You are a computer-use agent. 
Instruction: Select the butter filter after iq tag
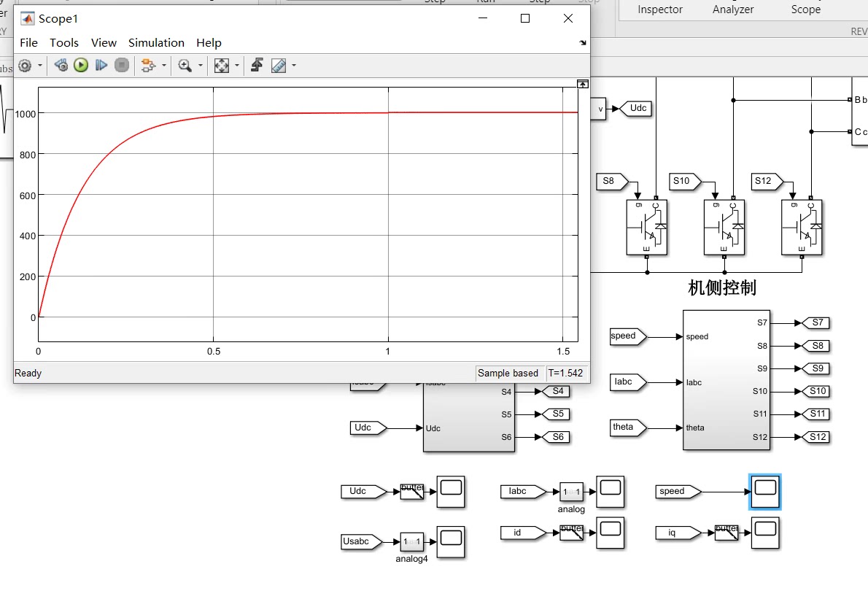(726, 533)
